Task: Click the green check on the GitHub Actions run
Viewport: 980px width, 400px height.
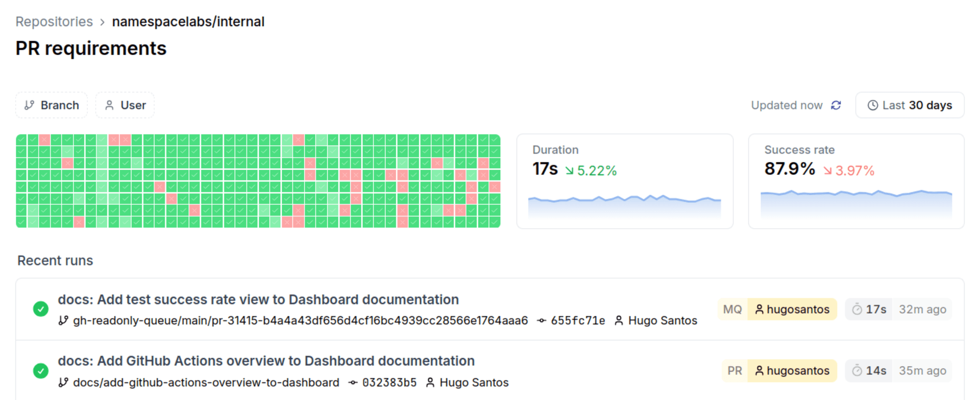Action: 40,371
